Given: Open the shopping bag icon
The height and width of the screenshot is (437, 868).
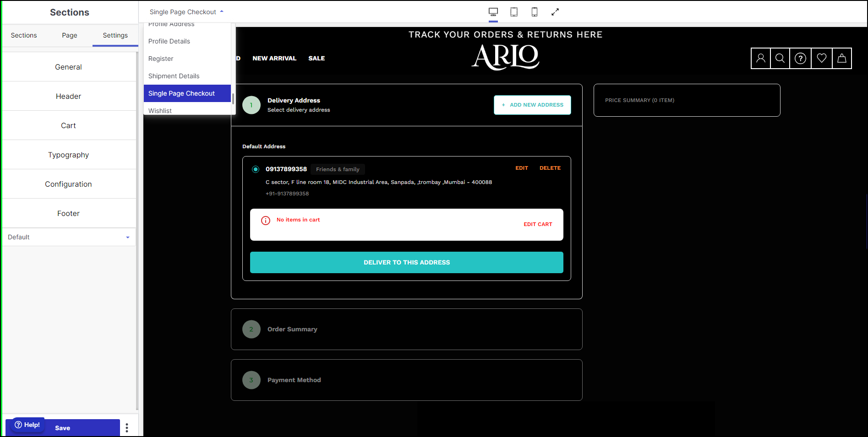Looking at the screenshot, I should tap(842, 58).
